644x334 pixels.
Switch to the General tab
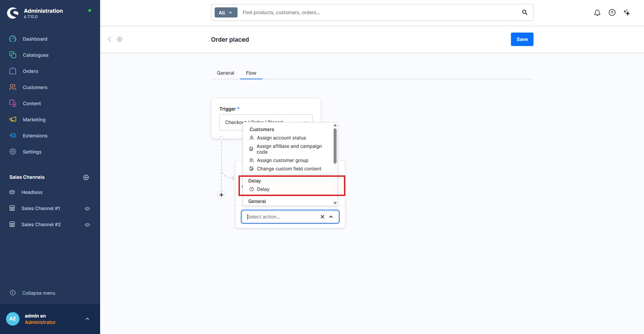tap(225, 73)
